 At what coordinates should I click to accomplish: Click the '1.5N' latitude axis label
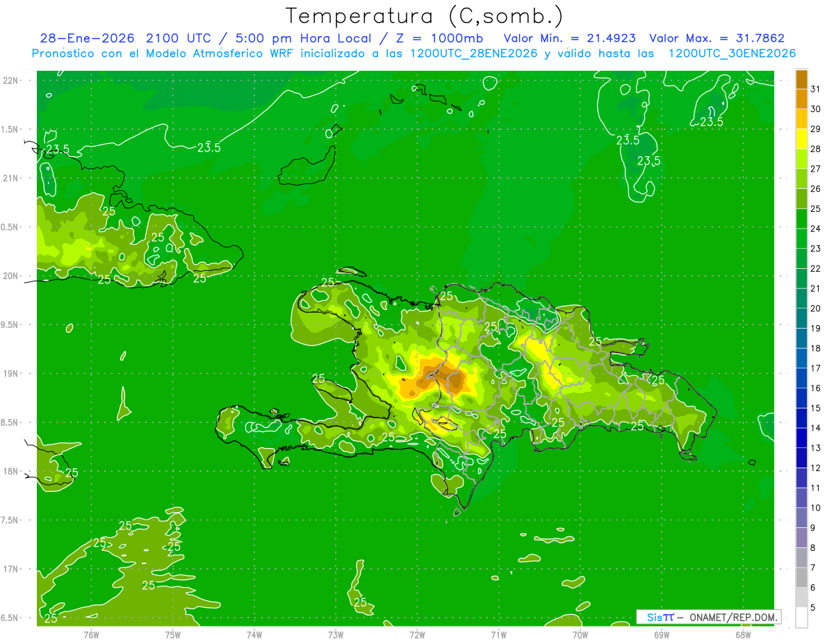click(x=10, y=129)
